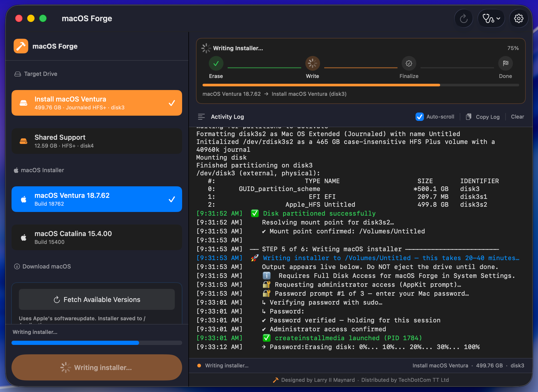538x392 pixels.
Task: Click the 75% progress label
Action: tap(513, 48)
